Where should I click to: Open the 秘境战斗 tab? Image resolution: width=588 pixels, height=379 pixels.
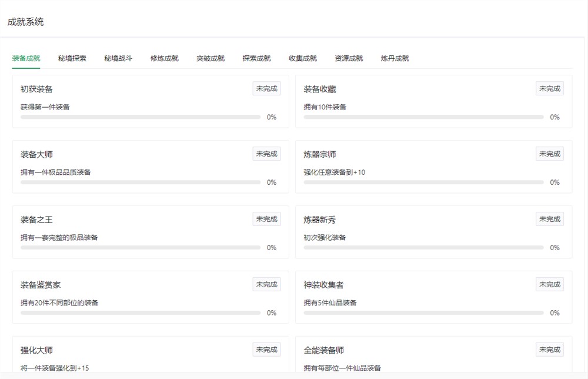tap(118, 58)
